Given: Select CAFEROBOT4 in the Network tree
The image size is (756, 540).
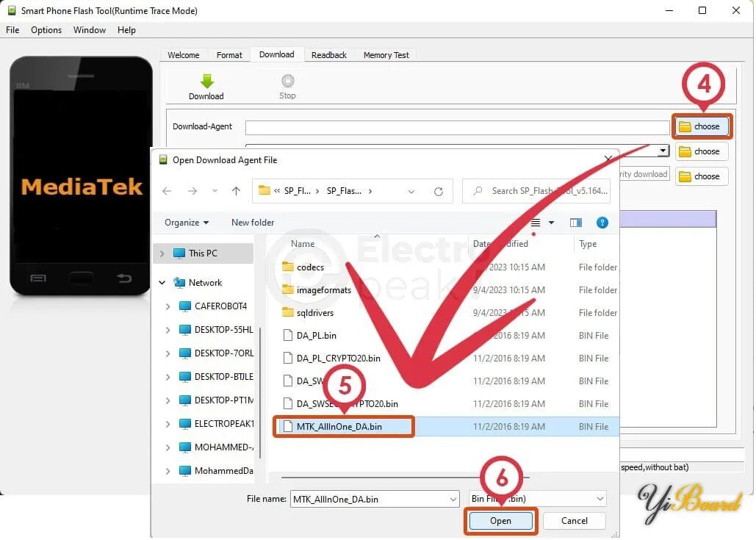Looking at the screenshot, I should coord(220,306).
